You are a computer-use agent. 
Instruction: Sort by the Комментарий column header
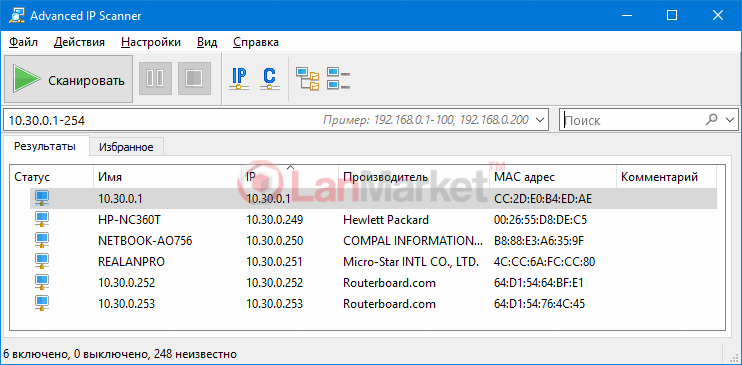pos(666,177)
